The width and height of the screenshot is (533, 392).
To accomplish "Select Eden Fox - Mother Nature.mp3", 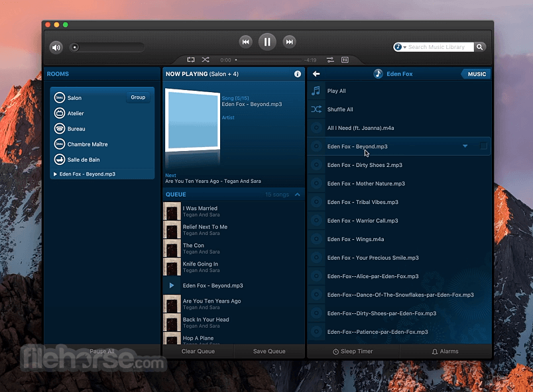I will (x=399, y=183).
